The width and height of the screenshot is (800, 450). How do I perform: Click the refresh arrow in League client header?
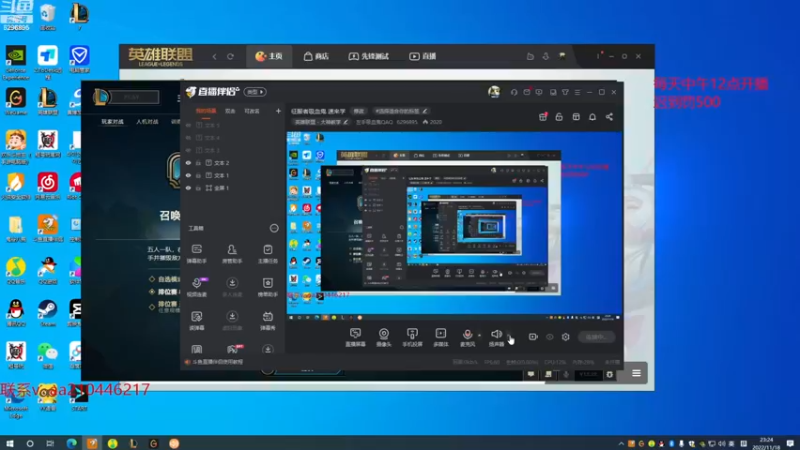[230, 57]
